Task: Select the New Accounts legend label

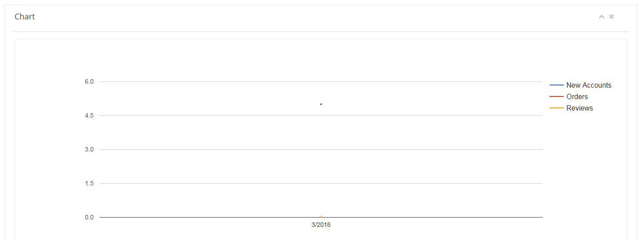Action: tap(589, 85)
